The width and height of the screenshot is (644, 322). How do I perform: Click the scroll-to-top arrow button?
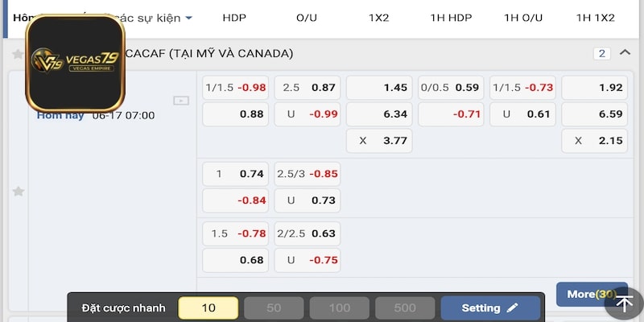(x=625, y=303)
